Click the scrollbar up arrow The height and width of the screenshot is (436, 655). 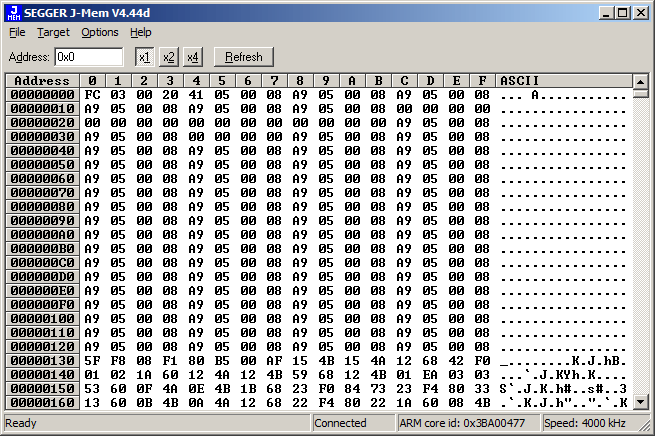[x=640, y=81]
